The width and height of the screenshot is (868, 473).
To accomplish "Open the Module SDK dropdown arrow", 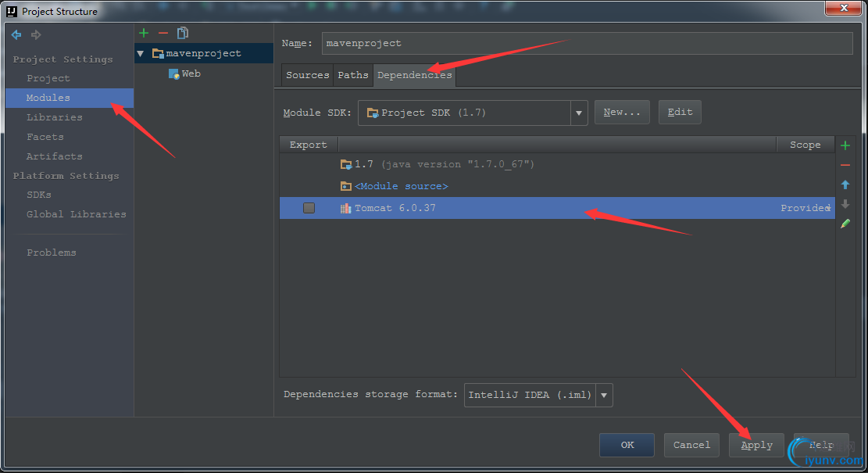I will [579, 113].
